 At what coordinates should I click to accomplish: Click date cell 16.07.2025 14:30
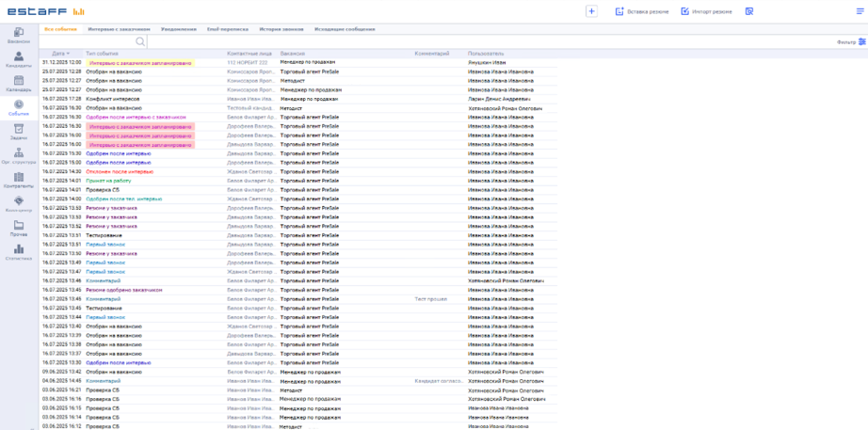click(62, 171)
